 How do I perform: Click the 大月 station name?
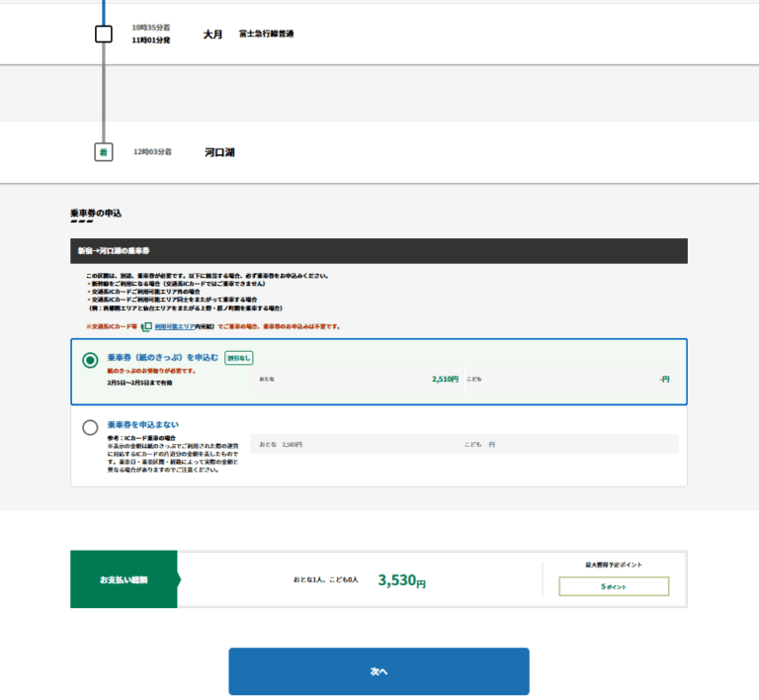[x=212, y=35]
